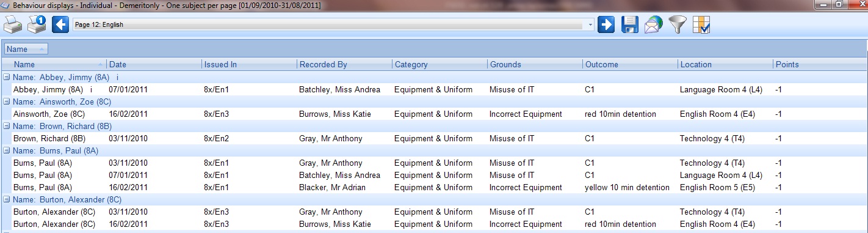
Task: Click 16/02/2011 in Paul Burns's row
Action: 128,188
